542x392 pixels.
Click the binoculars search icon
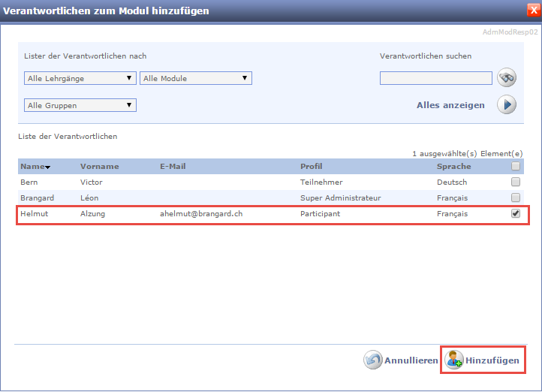507,78
